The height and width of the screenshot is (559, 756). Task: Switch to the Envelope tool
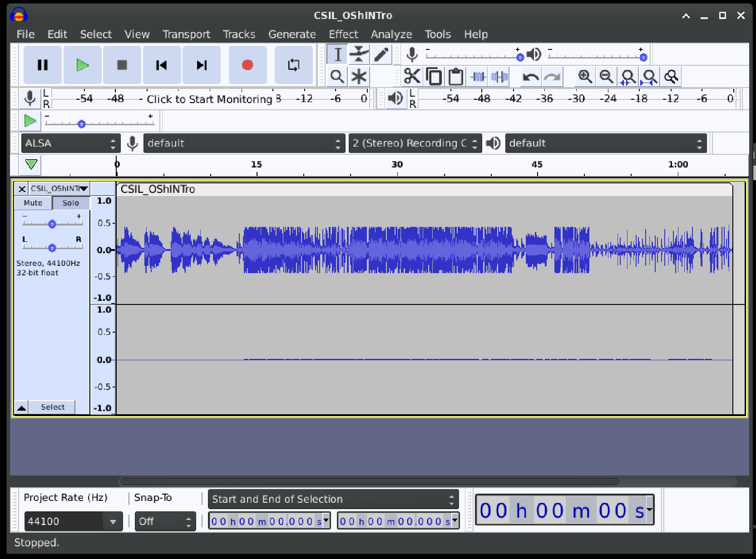point(359,54)
